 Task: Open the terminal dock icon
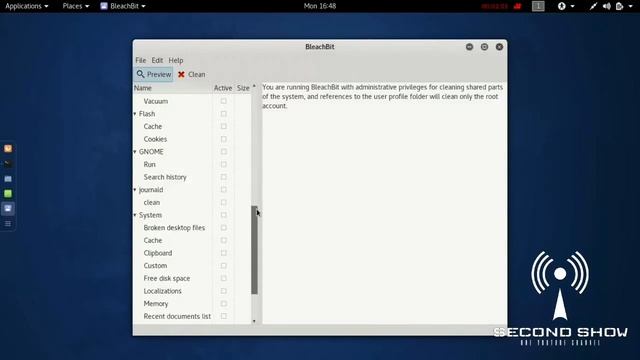pyautogui.click(x=8, y=164)
